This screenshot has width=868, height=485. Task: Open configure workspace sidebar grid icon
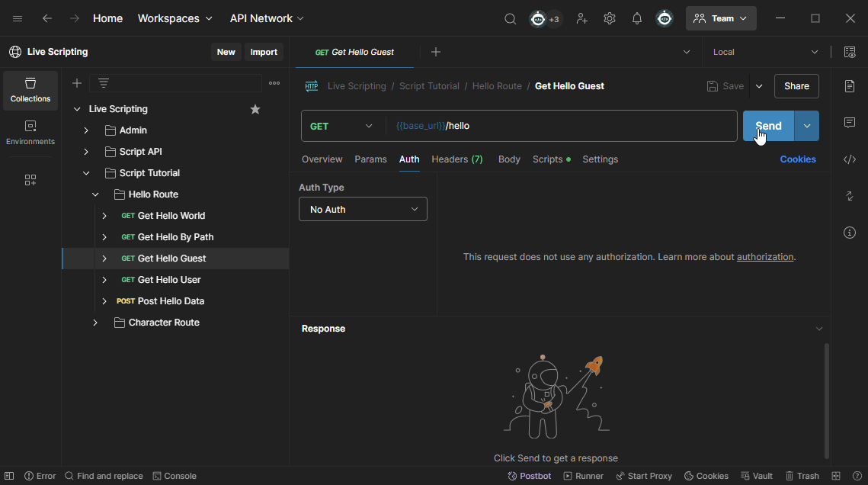[30, 180]
